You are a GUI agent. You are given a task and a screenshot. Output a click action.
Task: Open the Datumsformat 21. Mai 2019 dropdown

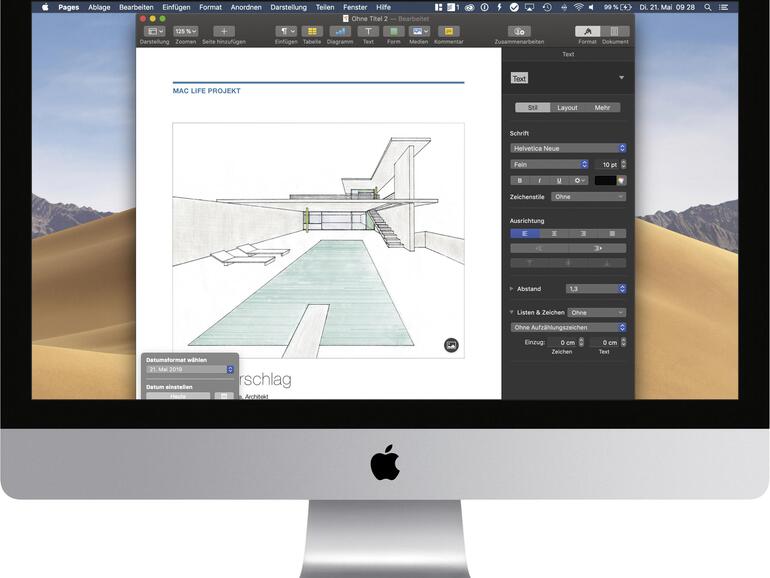coord(190,369)
